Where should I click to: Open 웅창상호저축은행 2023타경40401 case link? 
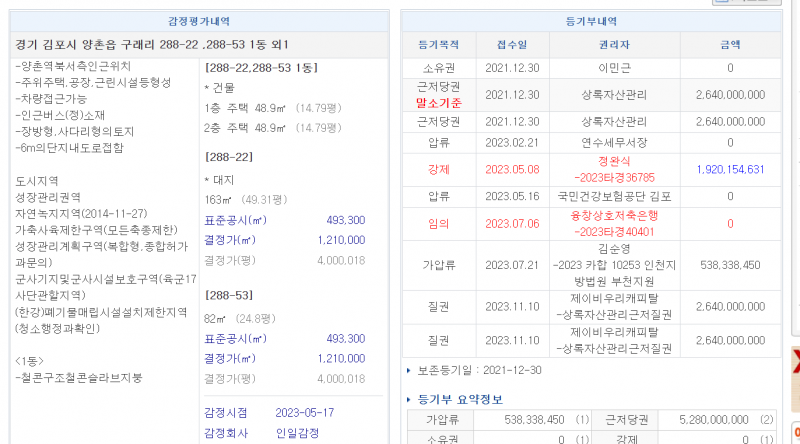click(613, 224)
